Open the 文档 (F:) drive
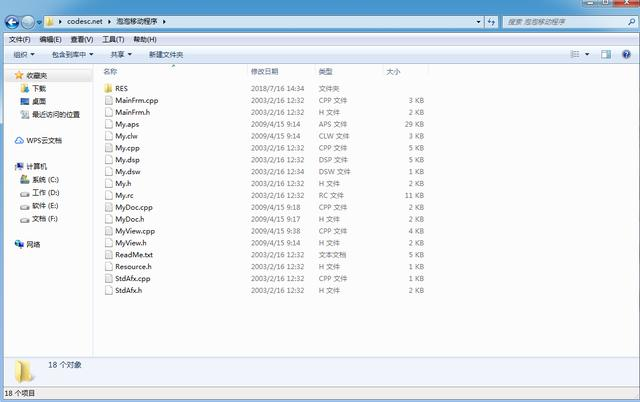The height and width of the screenshot is (402, 640). point(45,219)
